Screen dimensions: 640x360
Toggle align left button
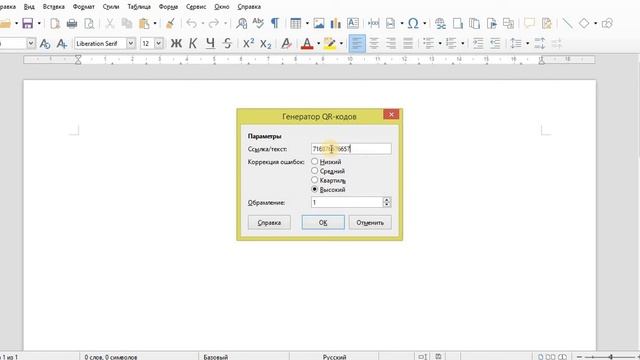(x=357, y=43)
